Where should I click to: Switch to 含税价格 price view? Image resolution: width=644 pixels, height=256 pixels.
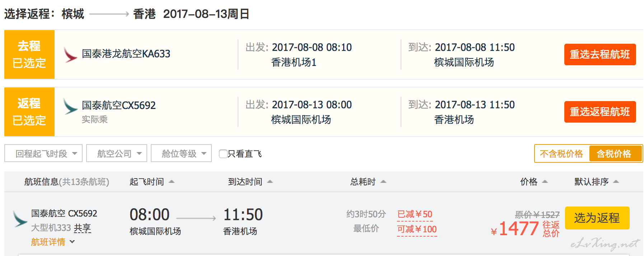tap(614, 154)
